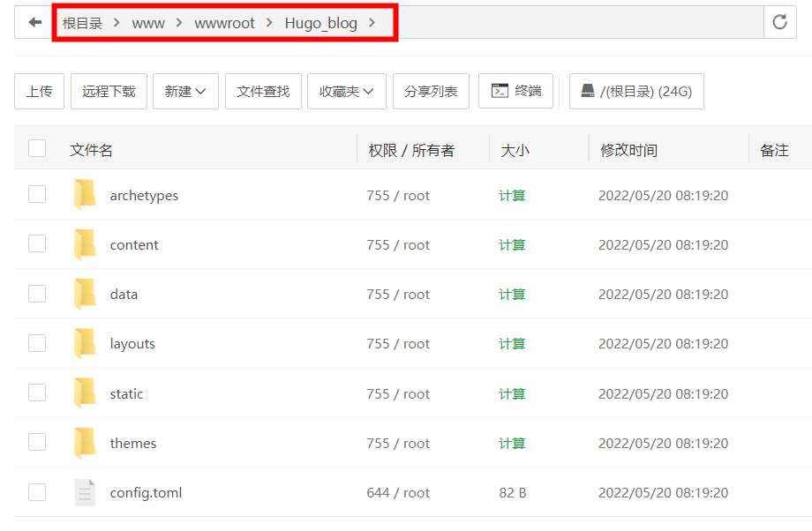
Task: Click the 上传 upload button
Action: (39, 91)
